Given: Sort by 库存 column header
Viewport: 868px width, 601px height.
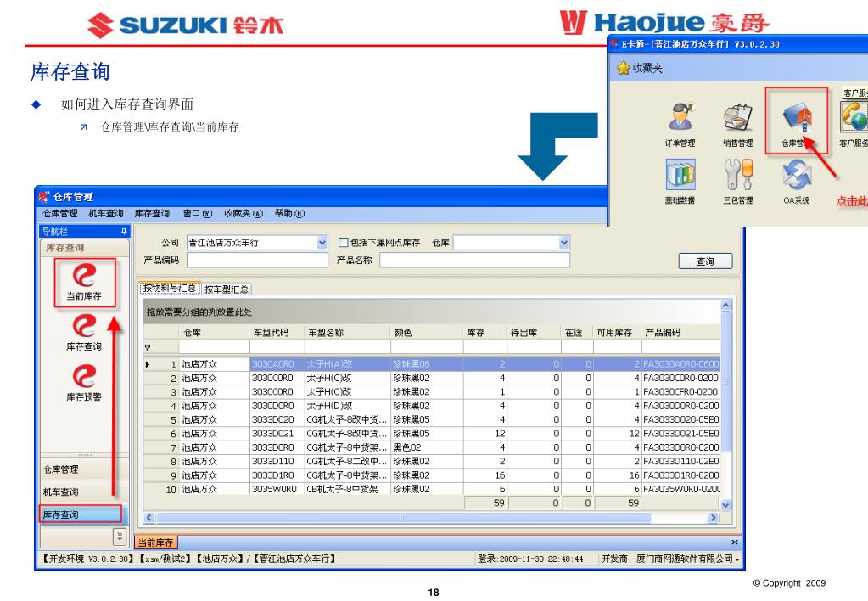Looking at the screenshot, I should [x=484, y=333].
